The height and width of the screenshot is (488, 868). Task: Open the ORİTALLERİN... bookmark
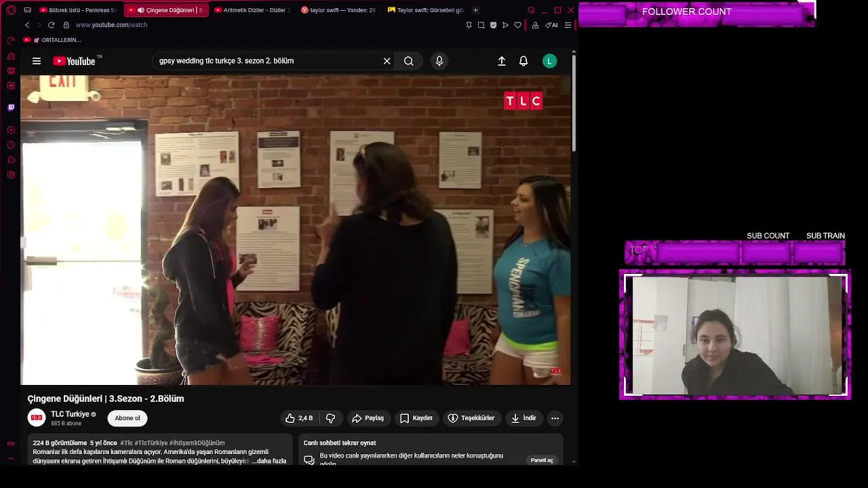coord(52,40)
